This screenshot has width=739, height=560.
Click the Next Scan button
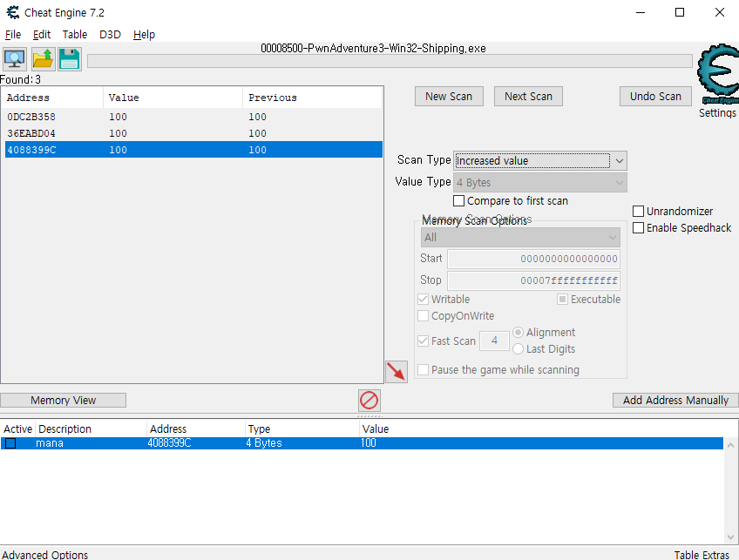(x=528, y=97)
